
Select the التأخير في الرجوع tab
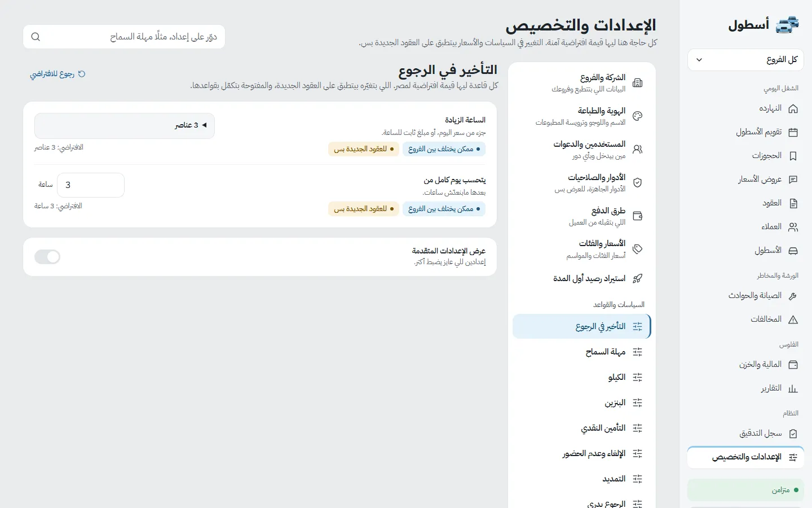pyautogui.click(x=581, y=326)
